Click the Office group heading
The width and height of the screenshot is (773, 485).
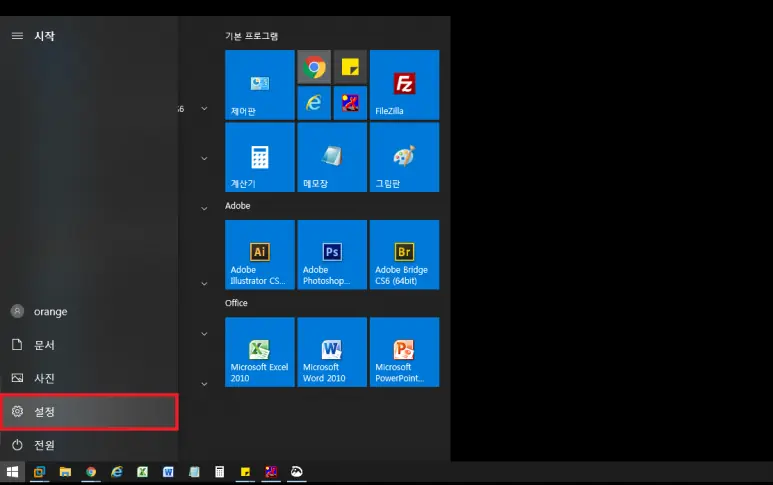coord(236,303)
